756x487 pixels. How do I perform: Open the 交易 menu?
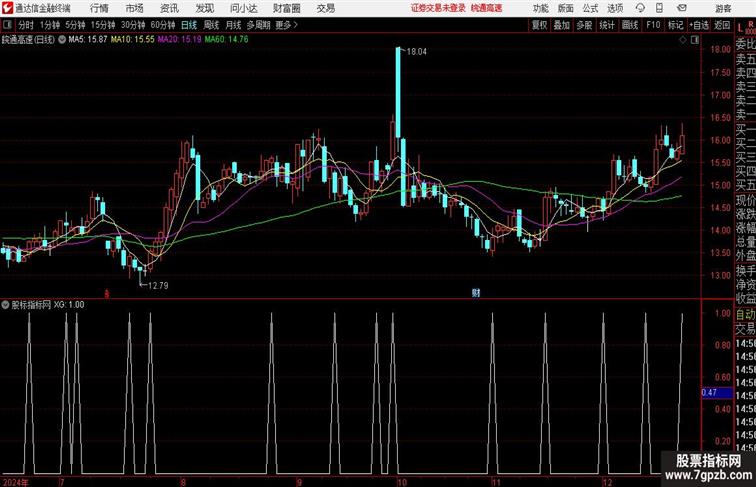click(x=325, y=8)
